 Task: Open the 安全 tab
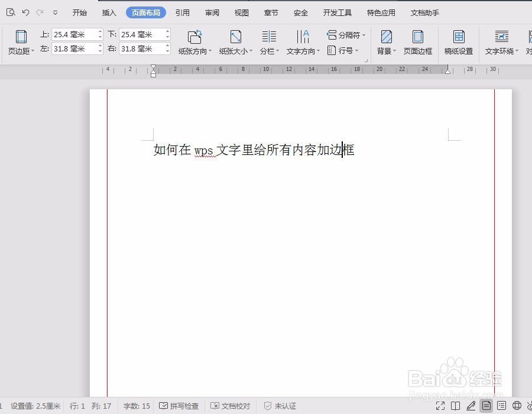[x=301, y=13]
